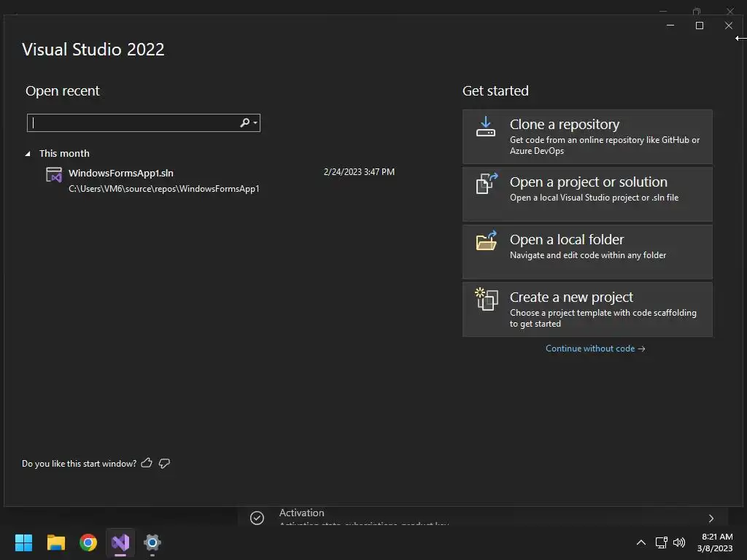The width and height of the screenshot is (747, 560).
Task: Click the WindowsFormsApp1.sln solution file icon
Action: 54,175
